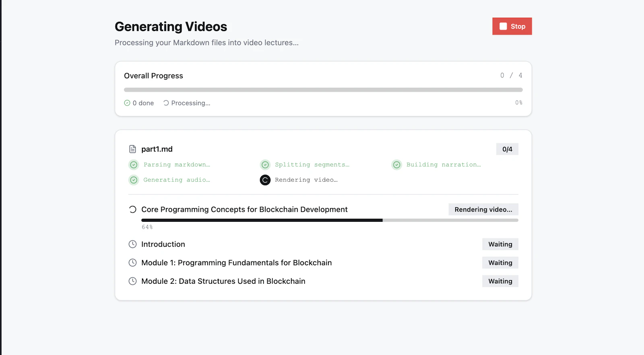Click the Overall Progress bar

[323, 90]
